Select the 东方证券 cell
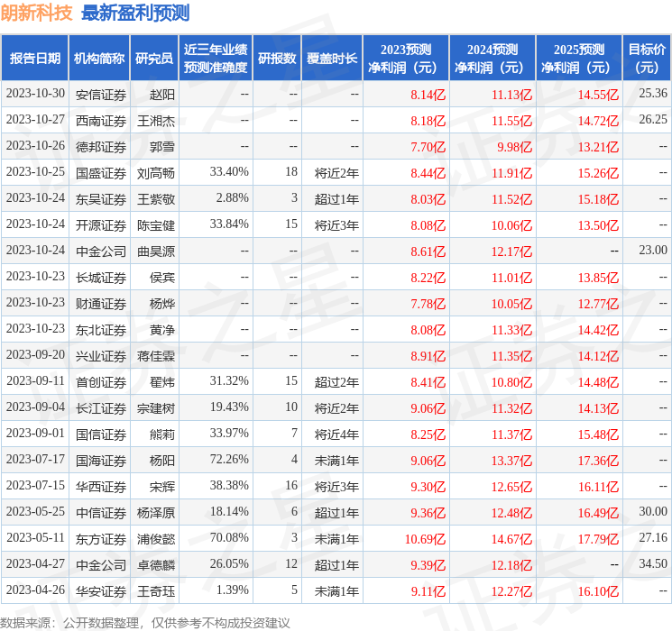Image resolution: width=672 pixels, height=631 pixels. pos(101,539)
